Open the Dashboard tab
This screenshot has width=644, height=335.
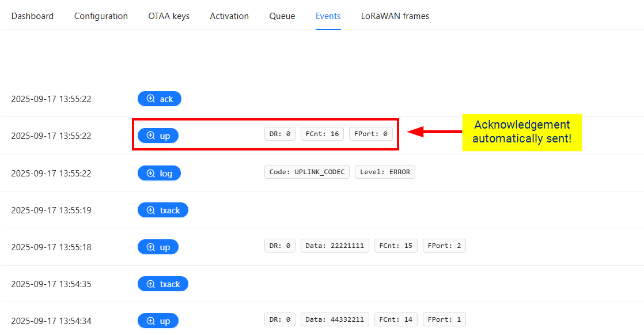[32, 16]
